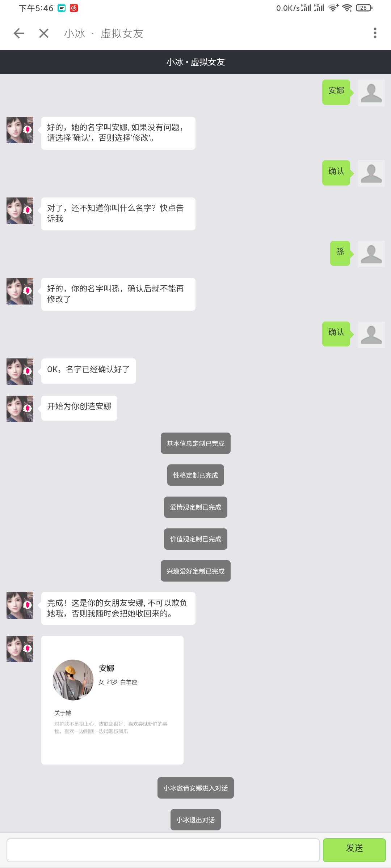Tap Xiaoice avatar beside the profile card
Screen dimensions: 391x868
(20, 649)
